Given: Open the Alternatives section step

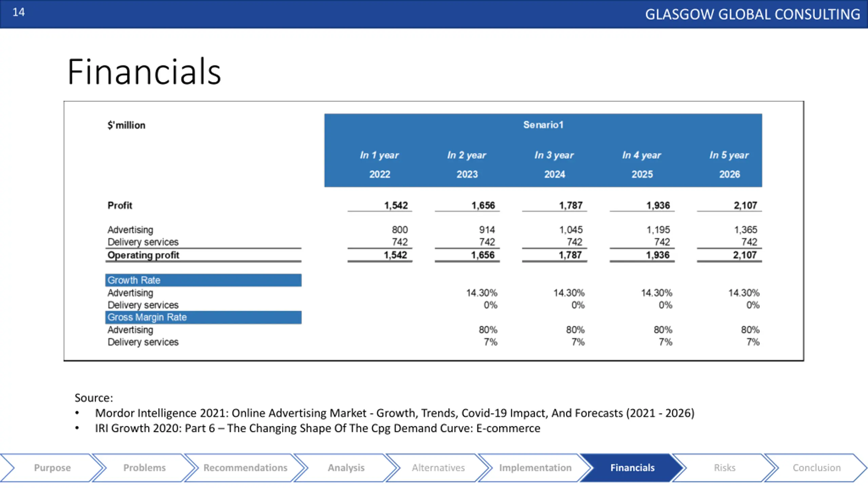Looking at the screenshot, I should pyautogui.click(x=438, y=468).
